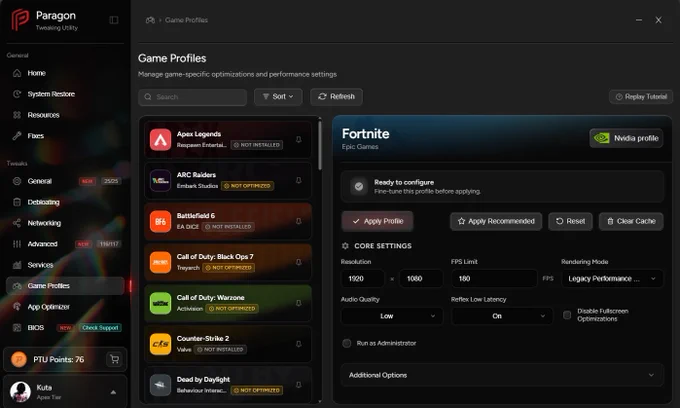680x408 pixels.
Task: Go to the Resources section
Action: pos(65,115)
